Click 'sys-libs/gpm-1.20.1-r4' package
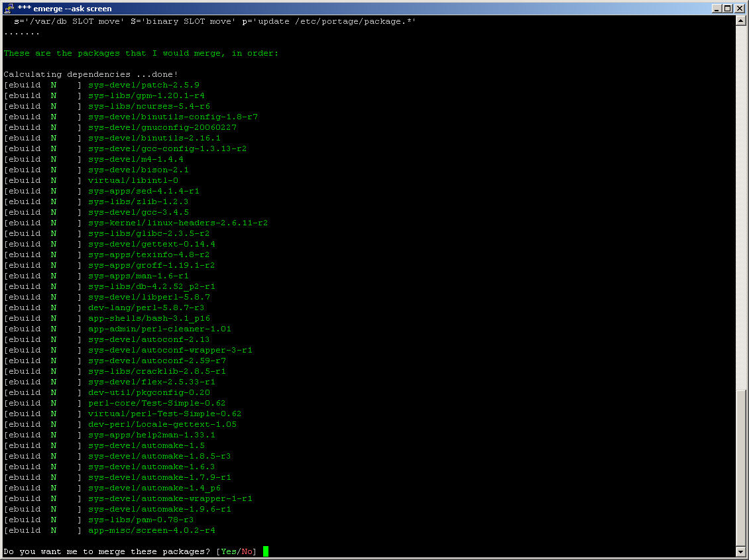This screenshot has width=749, height=560. [x=146, y=95]
